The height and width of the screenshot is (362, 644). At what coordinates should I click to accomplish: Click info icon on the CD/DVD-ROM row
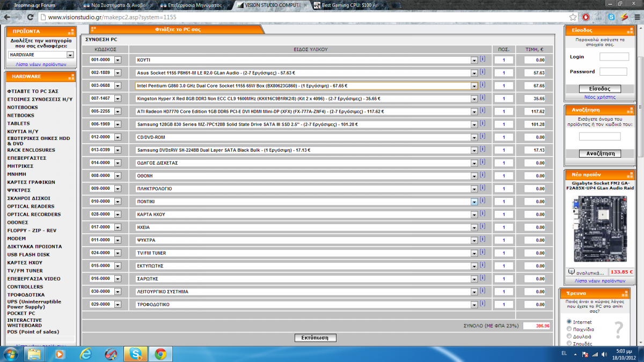(x=482, y=137)
